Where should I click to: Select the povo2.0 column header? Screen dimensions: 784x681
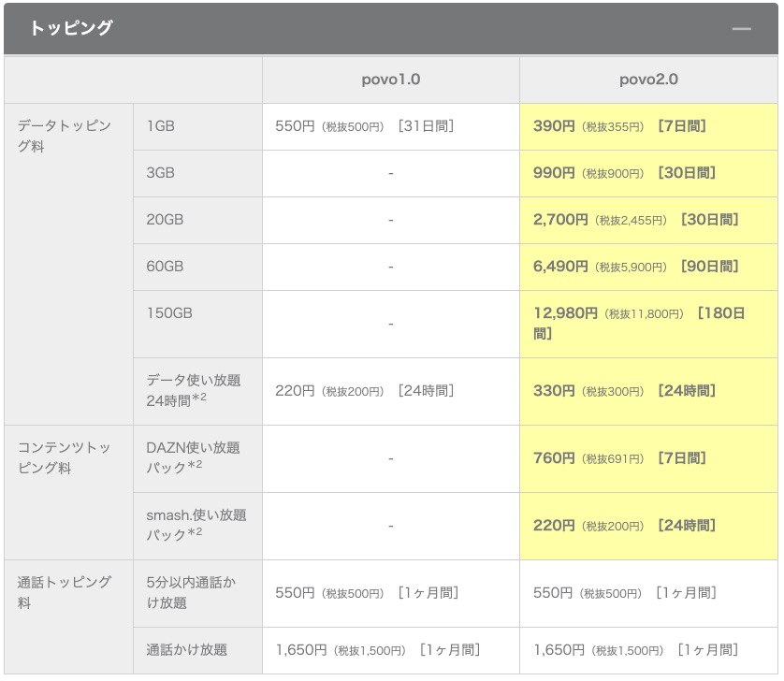tap(648, 80)
